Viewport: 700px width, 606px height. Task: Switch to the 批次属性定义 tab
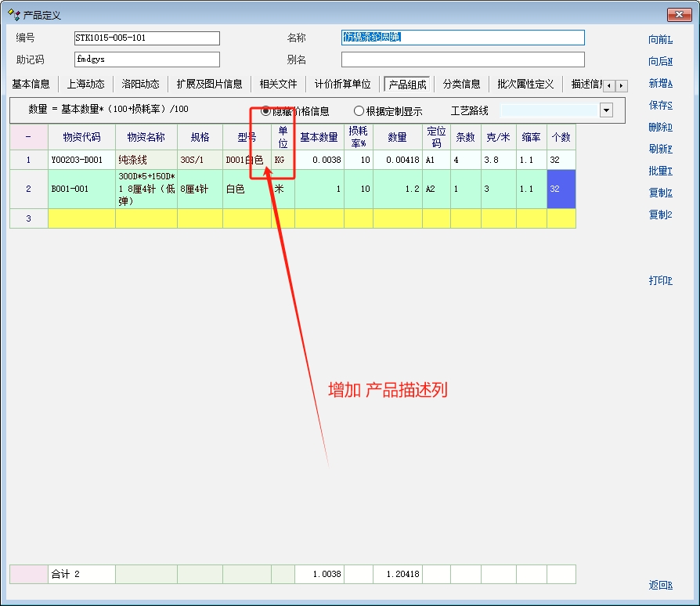pyautogui.click(x=525, y=85)
